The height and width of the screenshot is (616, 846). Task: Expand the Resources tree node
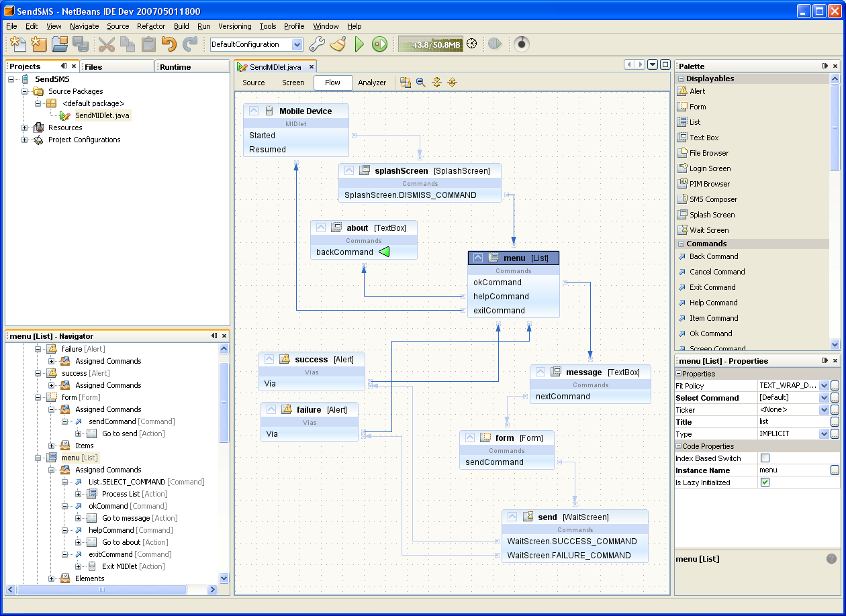coord(25,127)
